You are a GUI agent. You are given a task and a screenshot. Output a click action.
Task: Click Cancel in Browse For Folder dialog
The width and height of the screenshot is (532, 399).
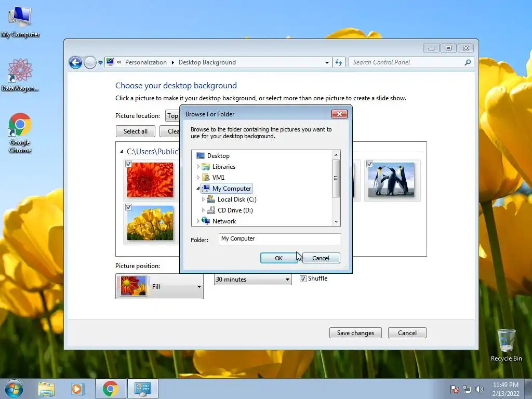tap(321, 258)
